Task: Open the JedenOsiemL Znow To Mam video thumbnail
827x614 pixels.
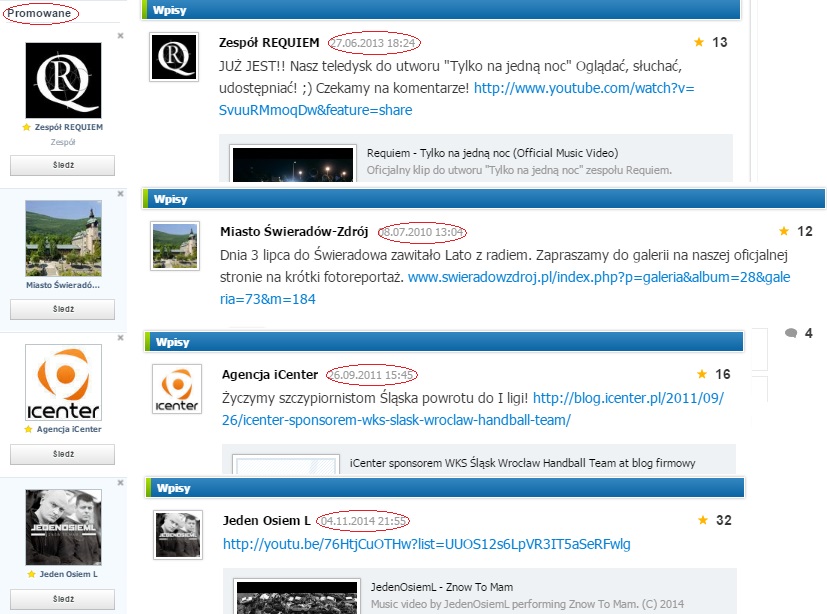Action: pos(297,596)
